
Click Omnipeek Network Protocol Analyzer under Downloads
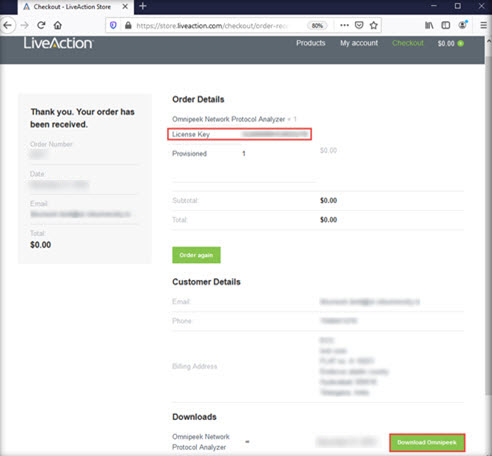[201, 442]
